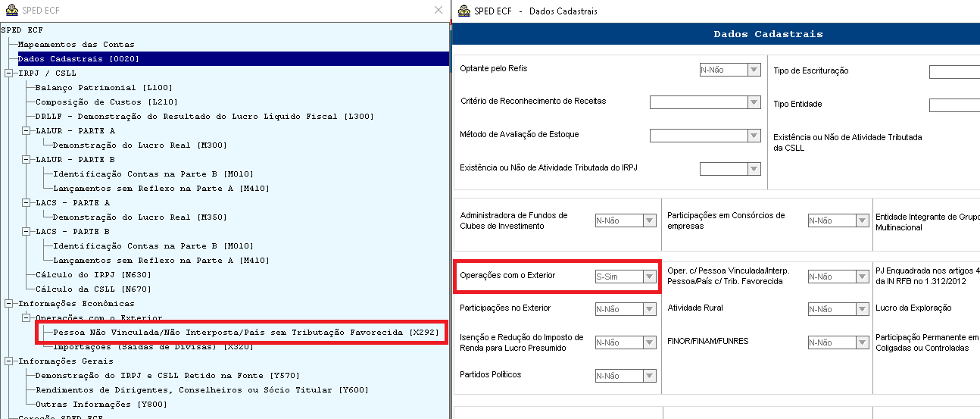The height and width of the screenshot is (419, 980).
Task: Click Entidade Integrante de Grupo Multinacional label
Action: 927,221
